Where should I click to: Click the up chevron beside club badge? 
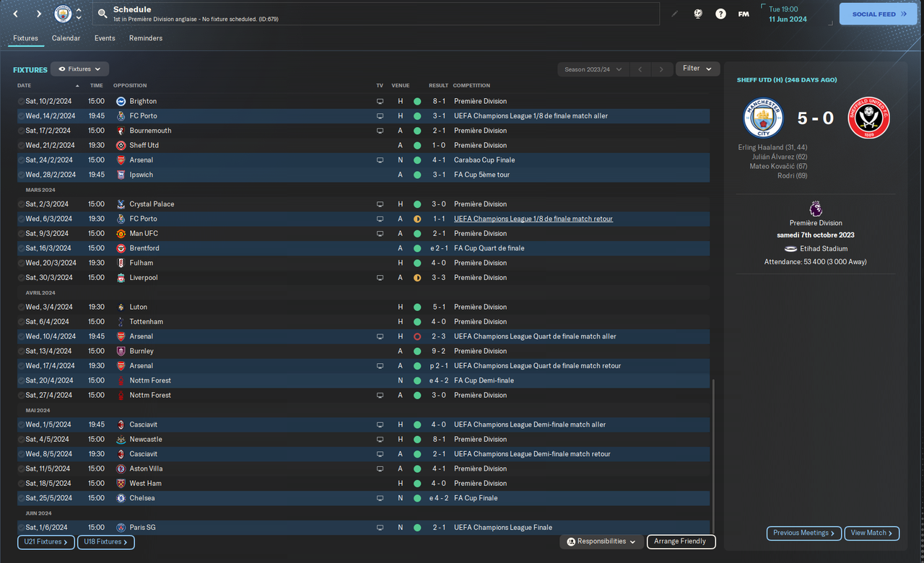[x=79, y=10]
